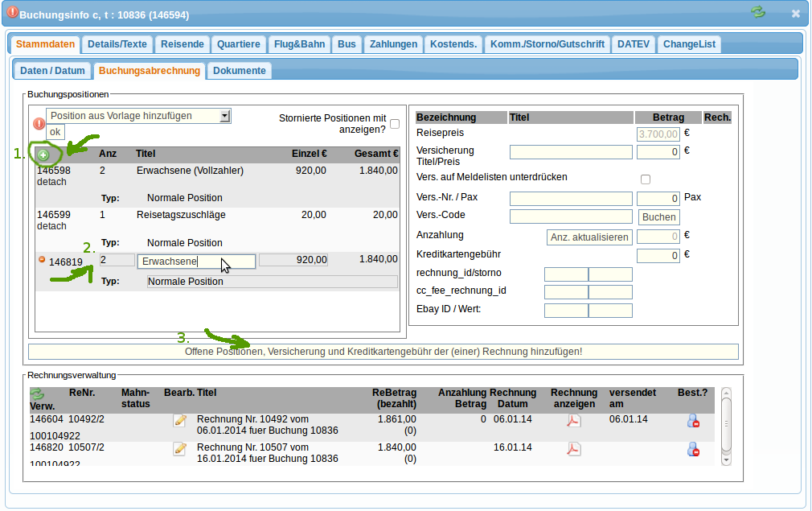Viewport: 812px width, 511px height.
Task: Click the user icon for invoice 10492/2
Action: [692, 420]
